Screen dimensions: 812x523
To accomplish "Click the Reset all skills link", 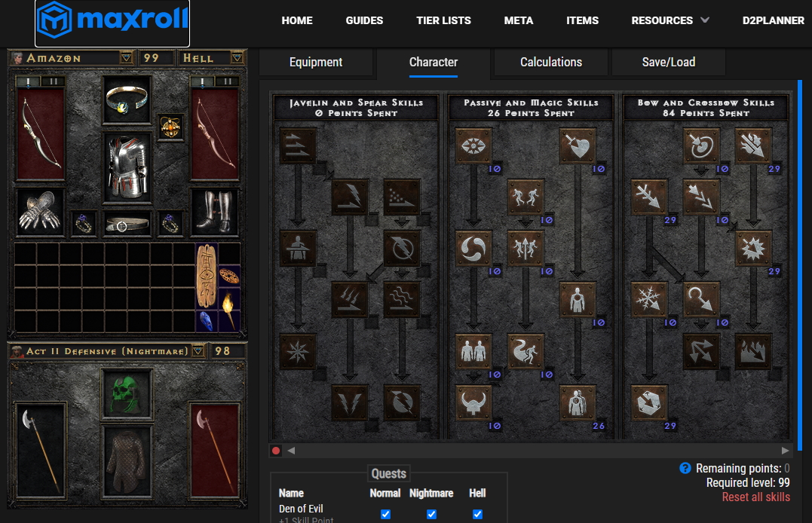I will pos(755,497).
